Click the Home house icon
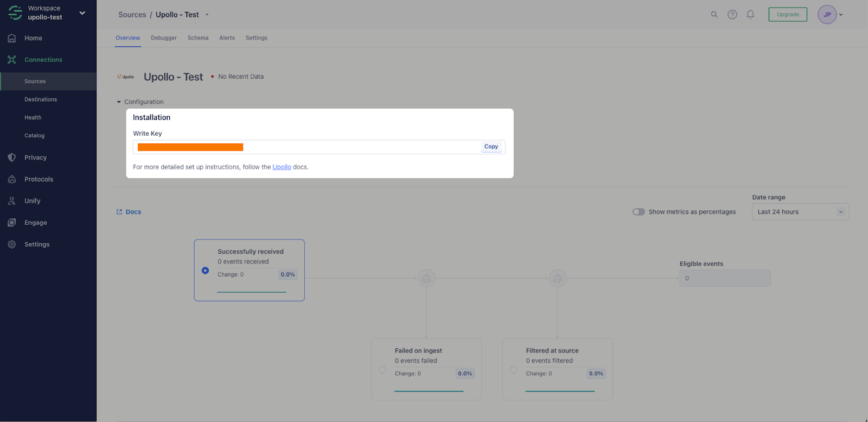868x422 pixels. pyautogui.click(x=11, y=38)
